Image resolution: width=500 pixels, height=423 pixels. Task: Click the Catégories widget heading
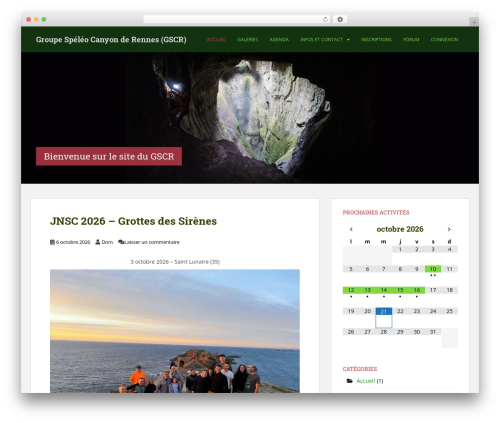360,369
